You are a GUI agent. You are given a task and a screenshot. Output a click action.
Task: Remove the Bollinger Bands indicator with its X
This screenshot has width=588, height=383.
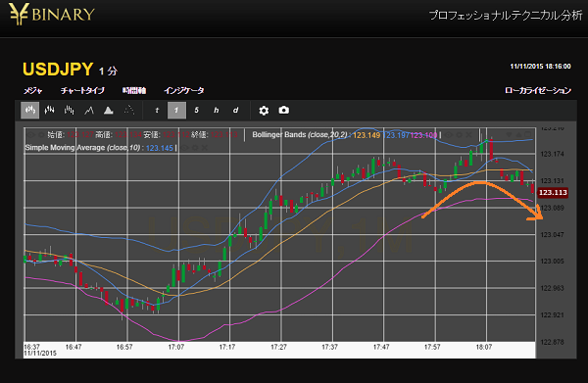[x=468, y=134]
